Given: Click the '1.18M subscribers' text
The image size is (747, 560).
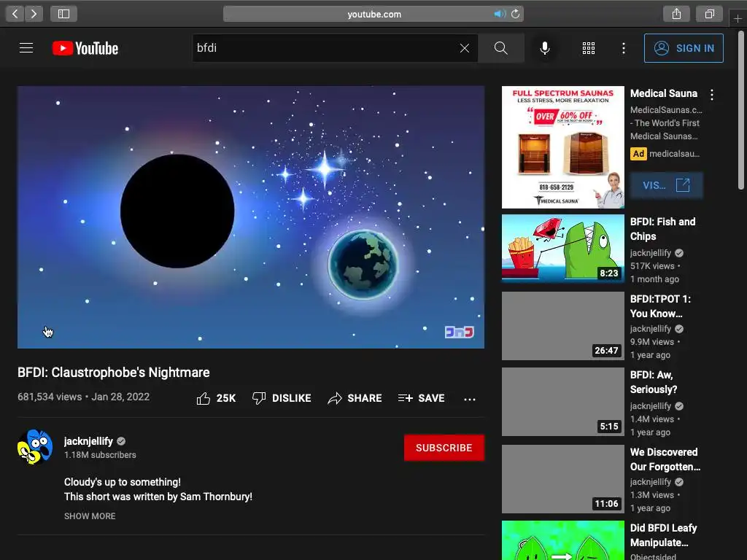Looking at the screenshot, I should (x=100, y=455).
